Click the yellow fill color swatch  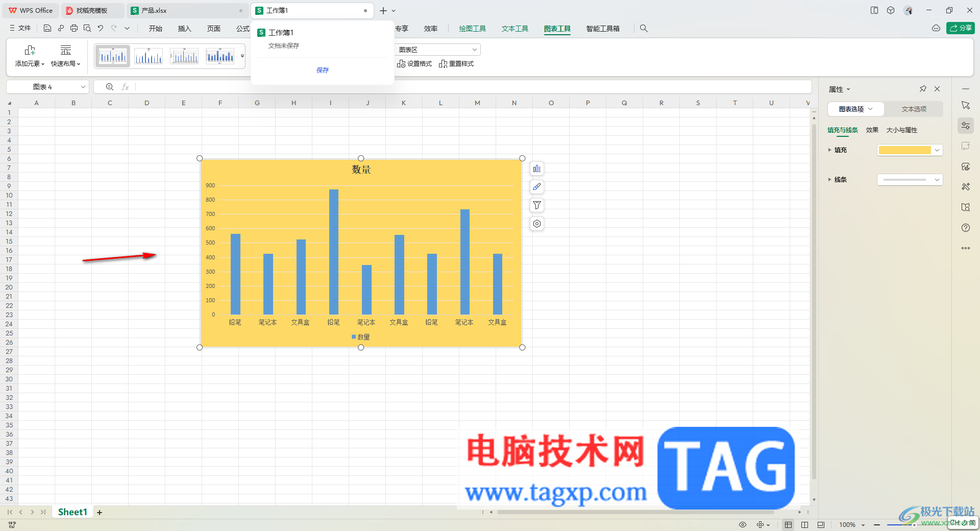[904, 150]
